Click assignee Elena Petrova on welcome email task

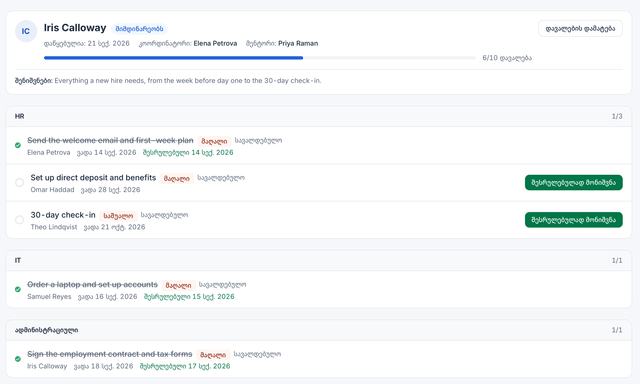coord(49,153)
